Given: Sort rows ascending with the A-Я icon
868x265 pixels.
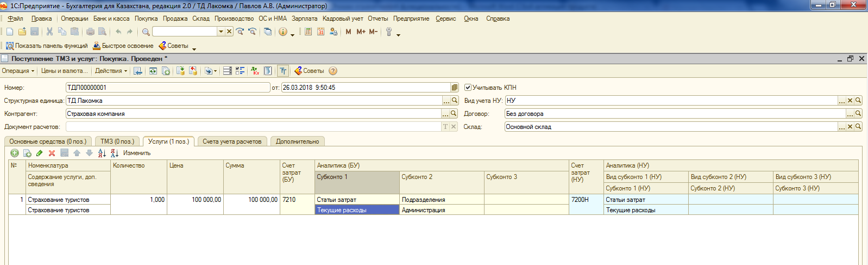Looking at the screenshot, I should [x=102, y=153].
